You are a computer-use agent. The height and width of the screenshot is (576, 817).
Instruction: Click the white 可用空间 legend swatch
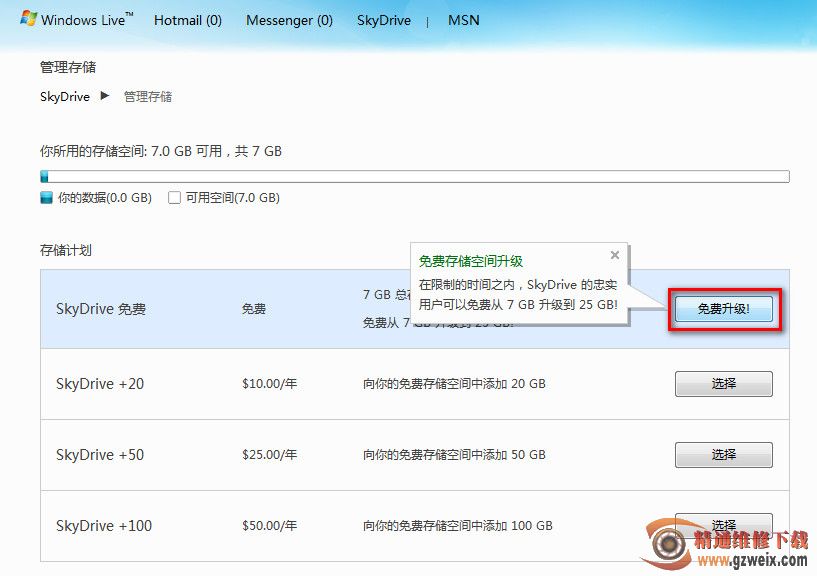coord(174,198)
